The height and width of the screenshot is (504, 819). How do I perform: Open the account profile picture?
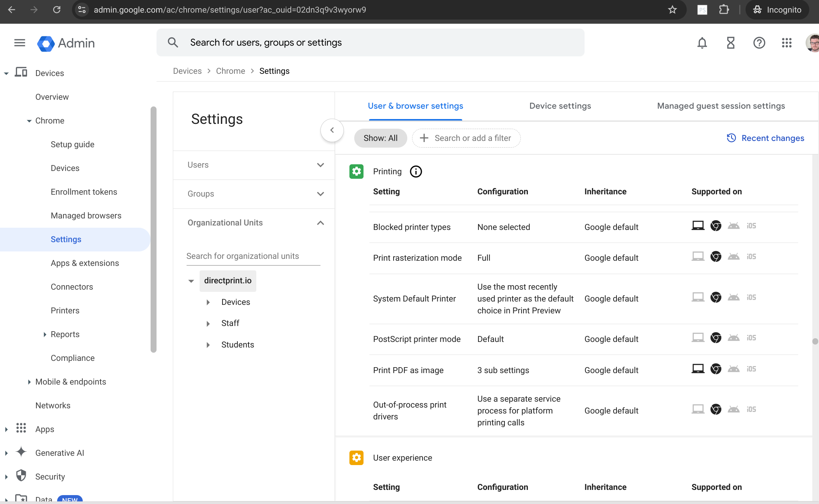click(813, 43)
